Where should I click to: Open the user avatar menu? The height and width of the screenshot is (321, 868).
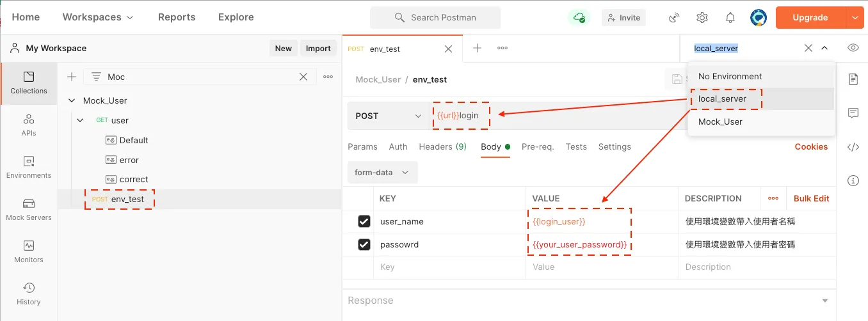coord(759,17)
